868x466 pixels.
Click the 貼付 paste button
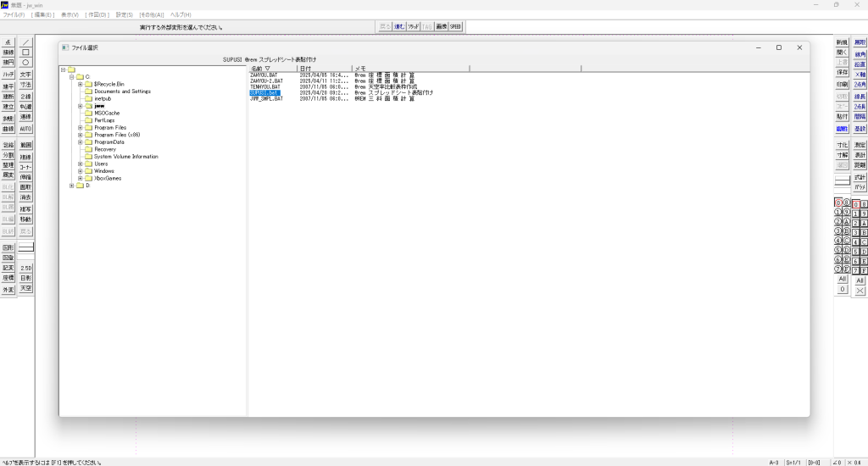842,117
